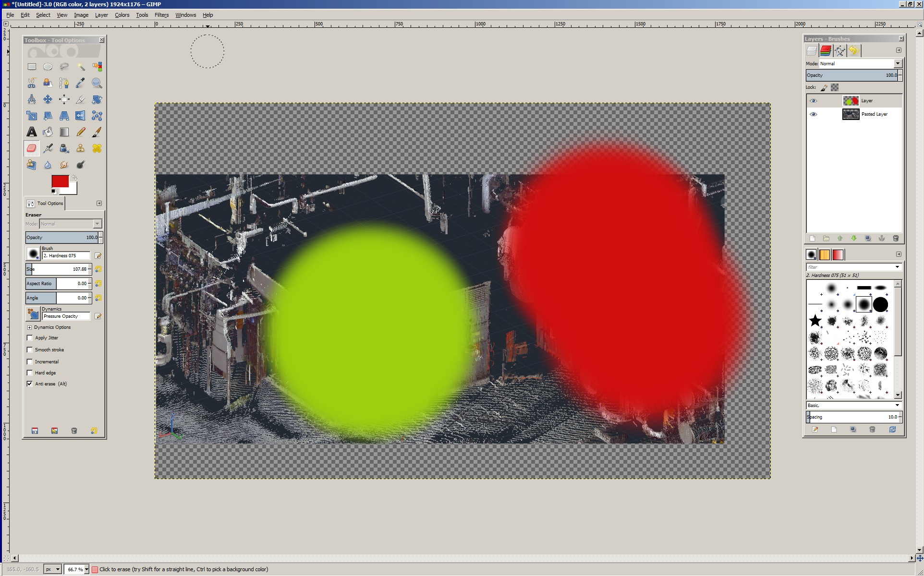
Task: Select the Smudge tool
Action: click(64, 165)
